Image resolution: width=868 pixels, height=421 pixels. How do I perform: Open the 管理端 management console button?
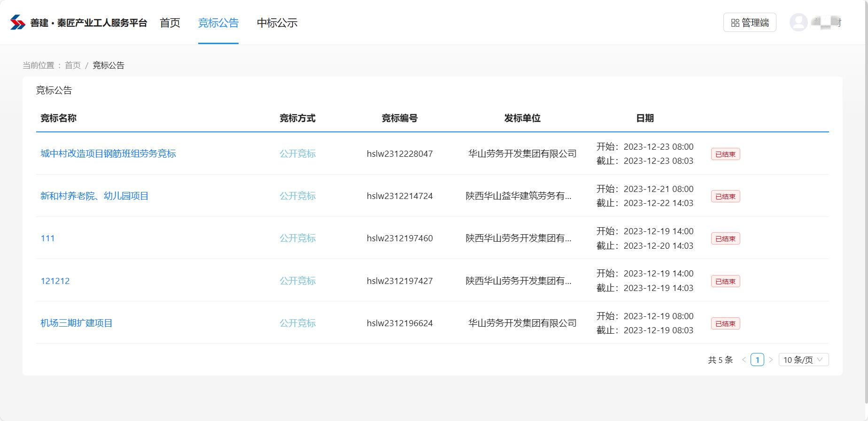(750, 23)
